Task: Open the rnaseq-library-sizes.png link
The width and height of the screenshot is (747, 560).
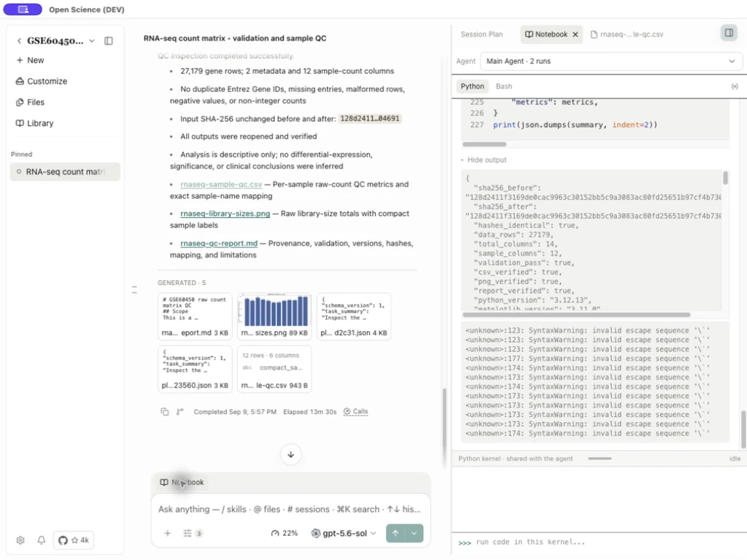Action: (x=225, y=214)
